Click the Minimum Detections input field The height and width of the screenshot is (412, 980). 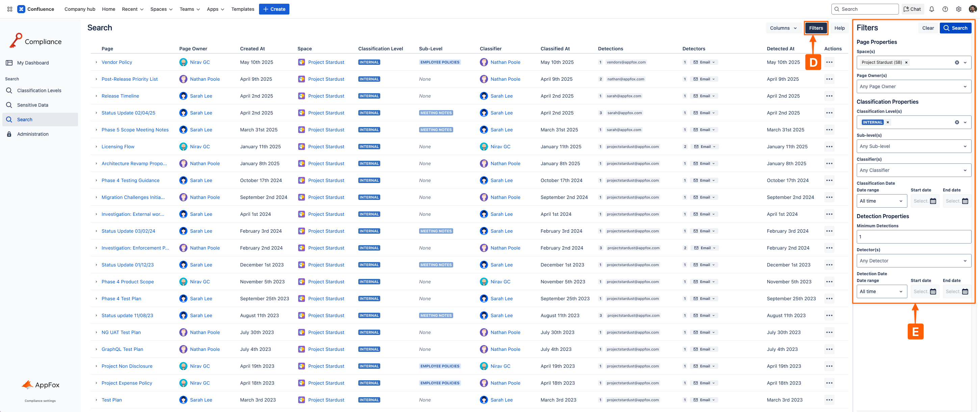click(x=913, y=237)
